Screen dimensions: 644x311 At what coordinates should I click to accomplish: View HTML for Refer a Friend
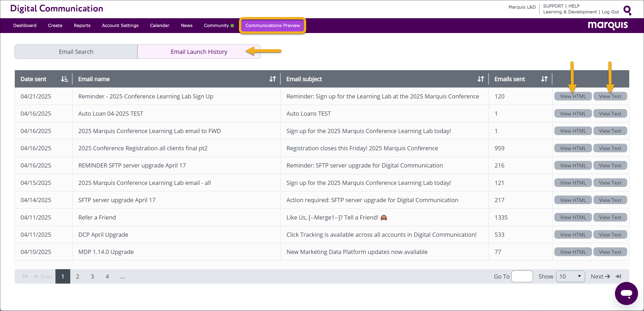click(x=573, y=217)
